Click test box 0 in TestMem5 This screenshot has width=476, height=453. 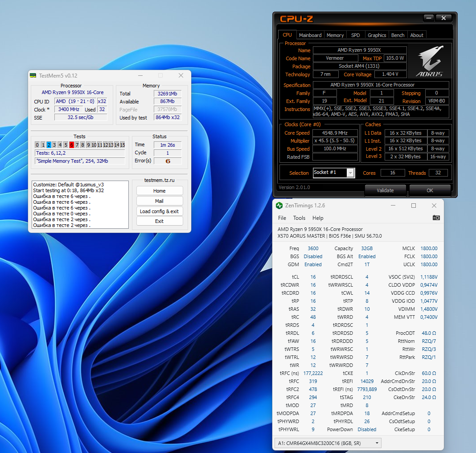37,145
